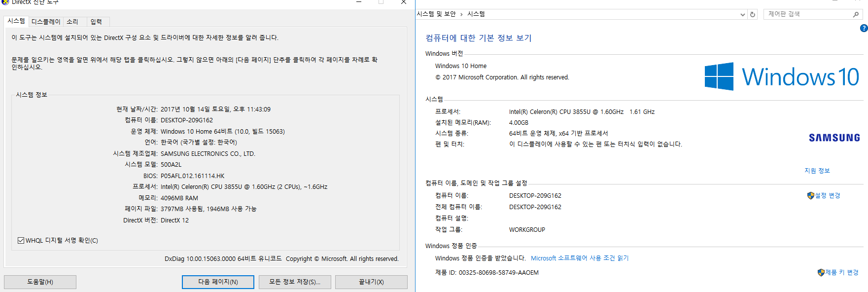This screenshot has height=292, width=868.
Task: Click DirectX diagnostic tool title icon
Action: (5, 2)
